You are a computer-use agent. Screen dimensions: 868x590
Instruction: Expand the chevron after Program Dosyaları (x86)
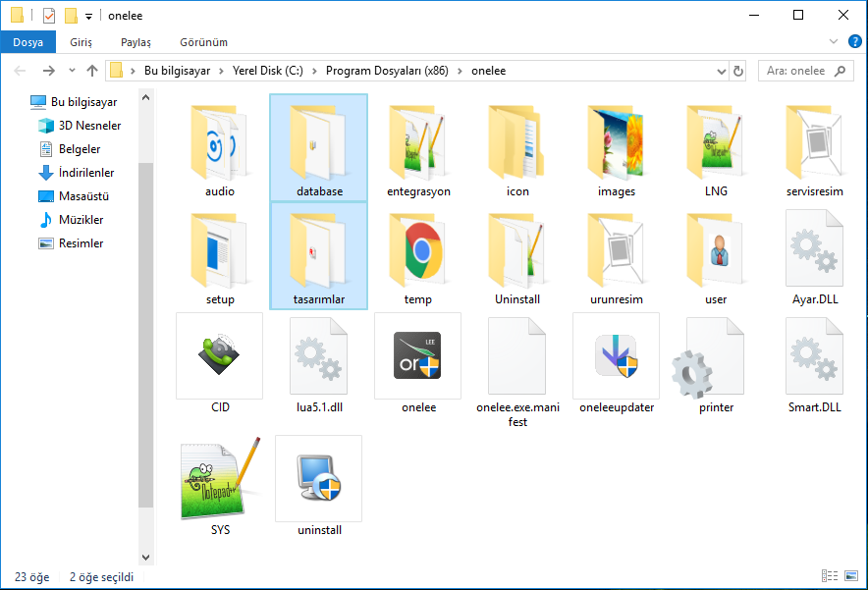[x=460, y=71]
